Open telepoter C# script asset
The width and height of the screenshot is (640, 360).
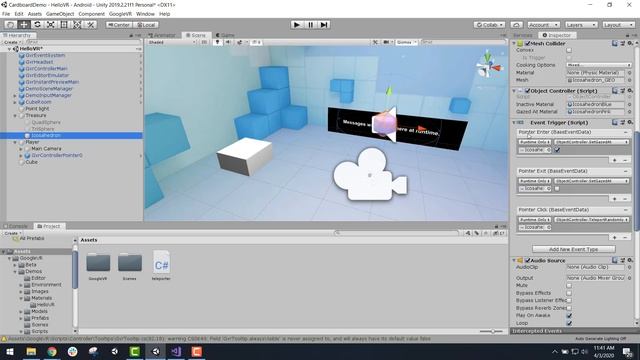pyautogui.click(x=161, y=266)
